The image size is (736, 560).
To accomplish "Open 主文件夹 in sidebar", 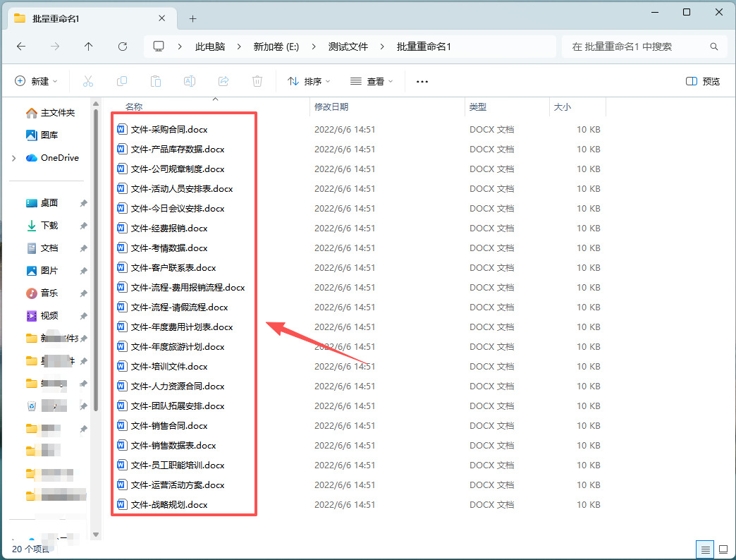I will (50, 113).
